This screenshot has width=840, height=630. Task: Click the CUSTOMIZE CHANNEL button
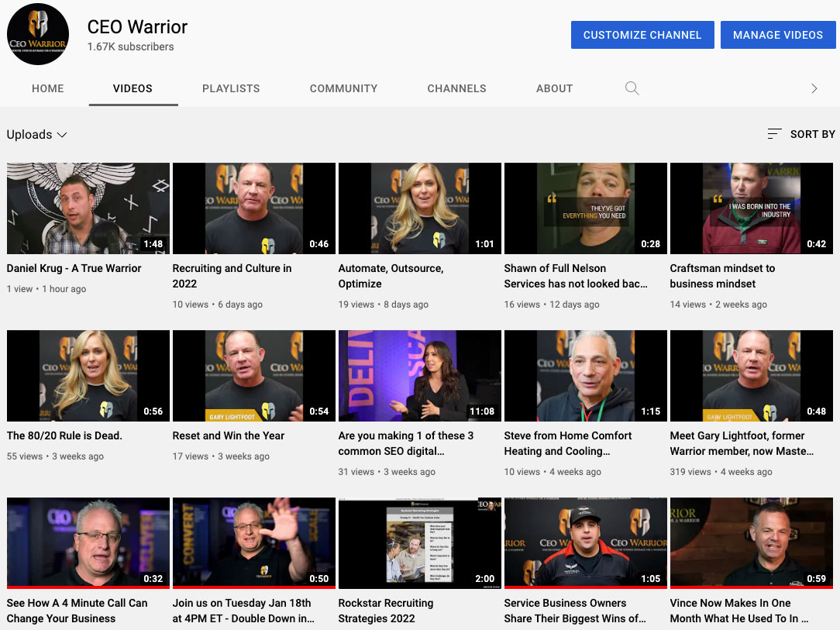(642, 35)
